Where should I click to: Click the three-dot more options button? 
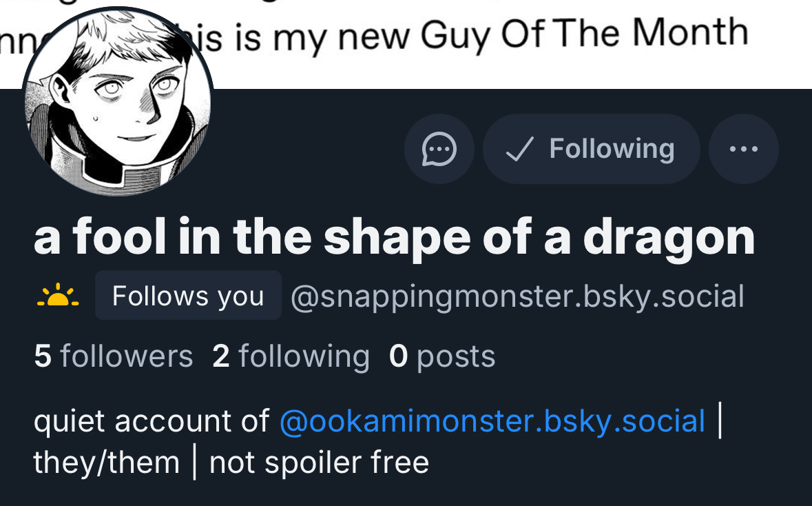pyautogui.click(x=743, y=149)
